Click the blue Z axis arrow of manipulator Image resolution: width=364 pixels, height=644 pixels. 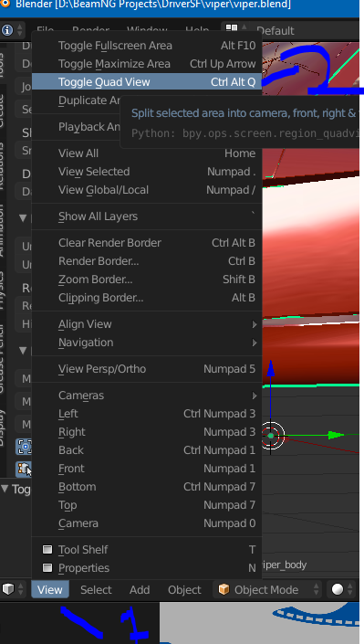270,368
